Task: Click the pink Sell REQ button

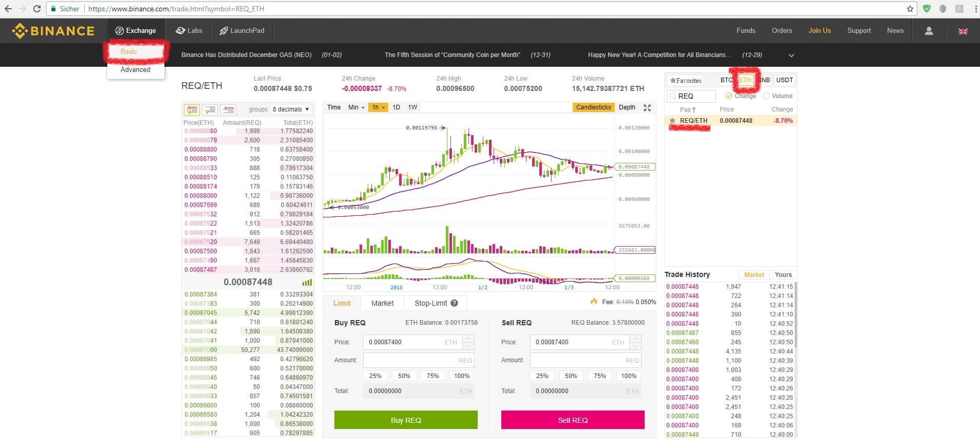Action: (573, 420)
